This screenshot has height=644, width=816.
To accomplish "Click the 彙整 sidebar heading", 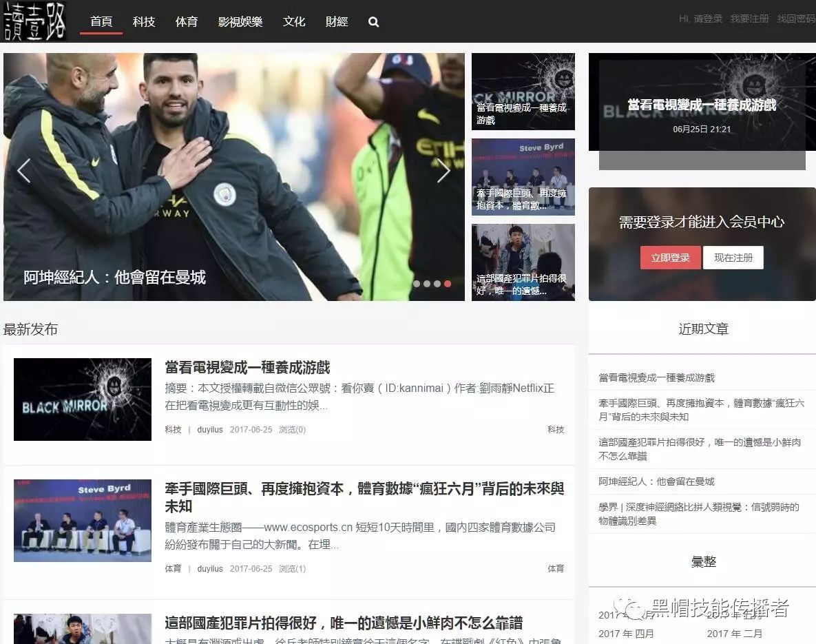I will (x=704, y=562).
